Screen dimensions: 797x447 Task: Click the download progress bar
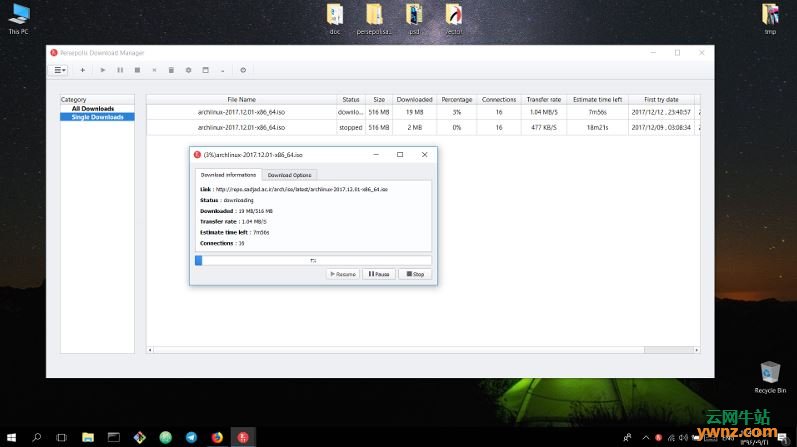coord(313,260)
